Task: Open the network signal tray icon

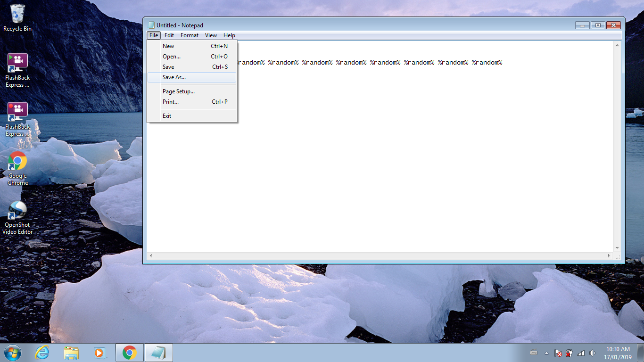Action: click(x=581, y=353)
